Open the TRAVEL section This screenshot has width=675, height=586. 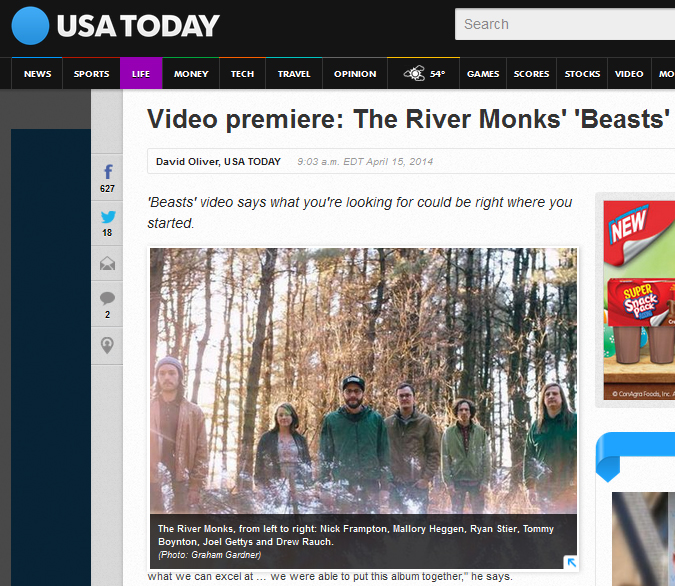(x=294, y=74)
